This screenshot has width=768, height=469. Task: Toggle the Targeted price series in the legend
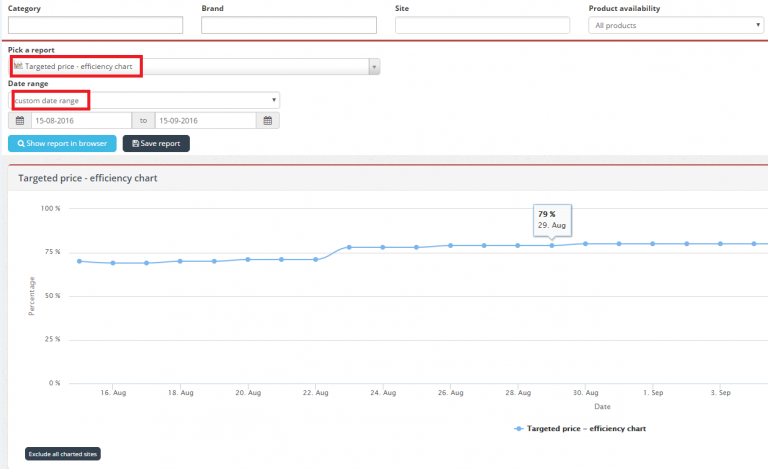click(586, 428)
